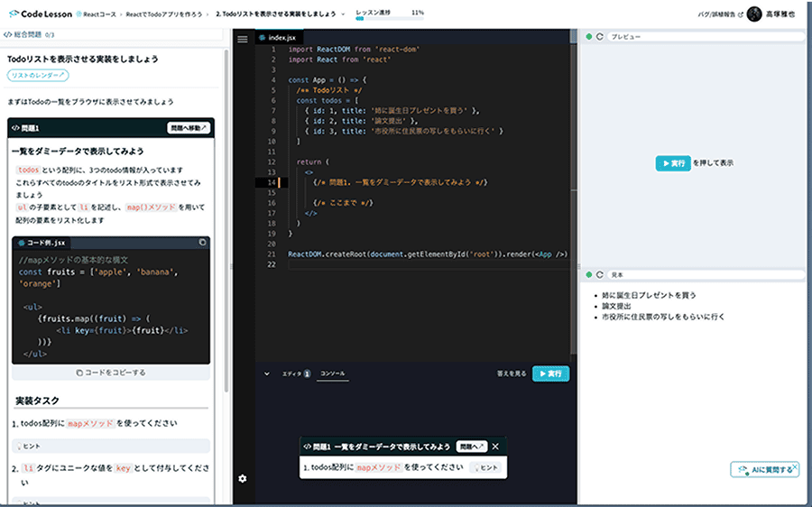This screenshot has height=507, width=812.
Task: Open the hamburger menu beside index.jsx tab
Action: point(242,39)
